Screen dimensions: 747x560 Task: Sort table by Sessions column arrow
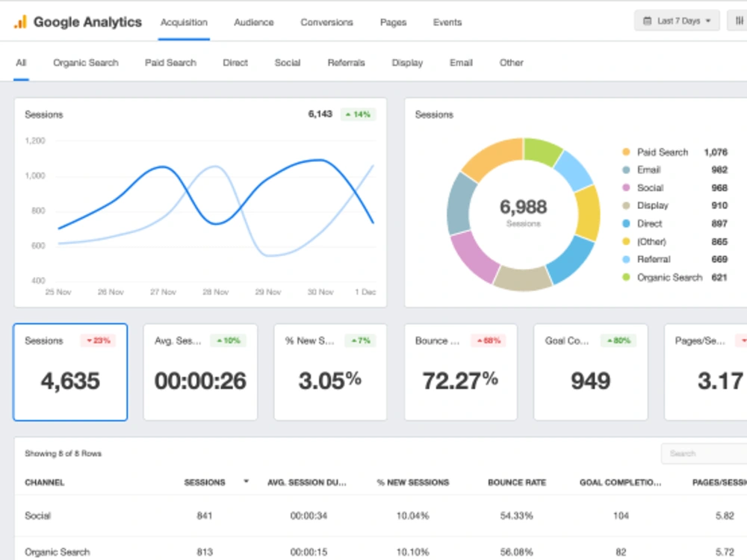point(247,482)
